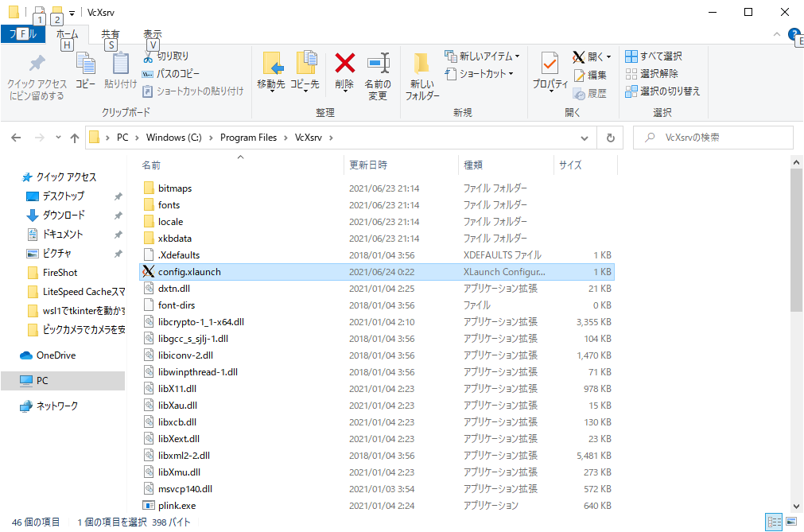
Task: Open Quick Access Toolbar customize dropdown
Action: [x=72, y=13]
